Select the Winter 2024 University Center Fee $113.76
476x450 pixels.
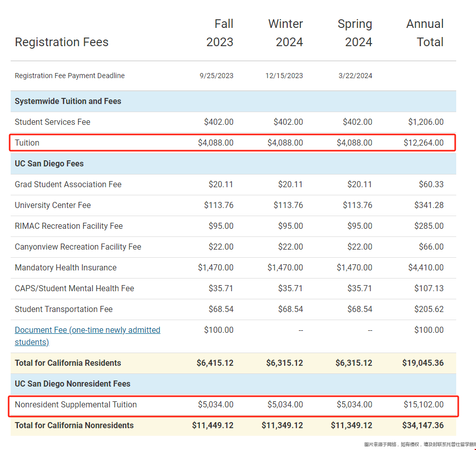288,205
